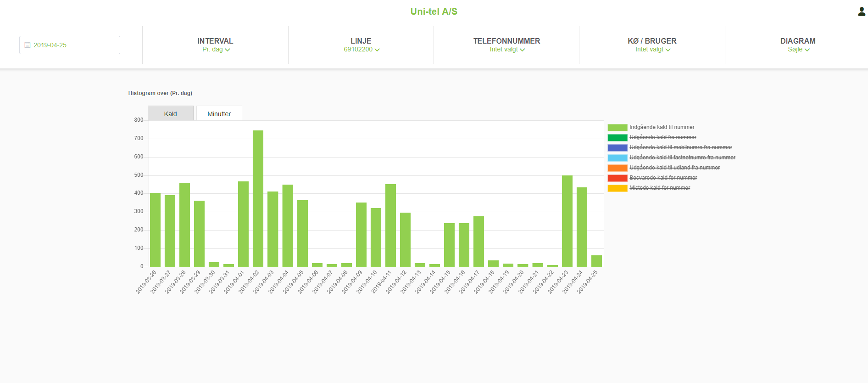
Task: Enable 'Mistede kald for nummer' series
Action: (x=659, y=188)
